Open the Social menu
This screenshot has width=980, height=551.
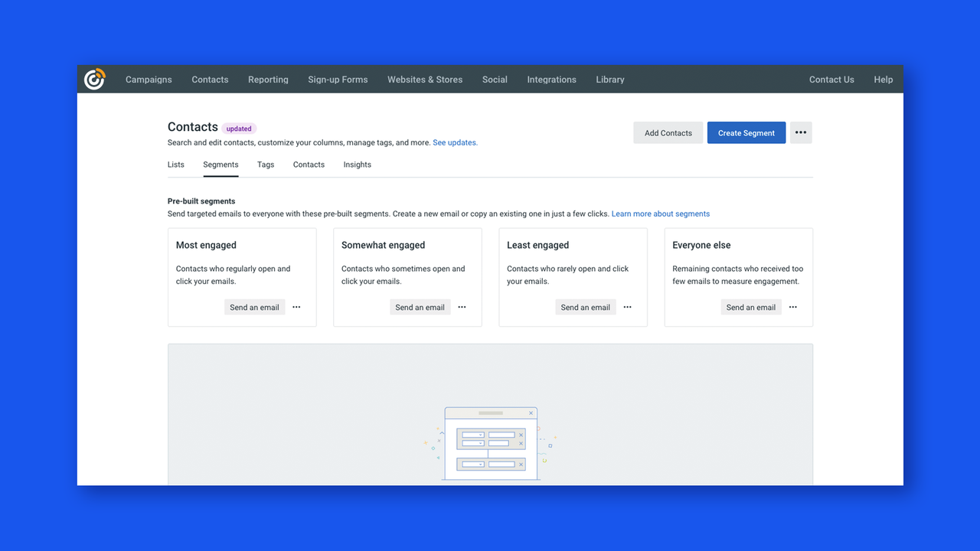point(495,80)
